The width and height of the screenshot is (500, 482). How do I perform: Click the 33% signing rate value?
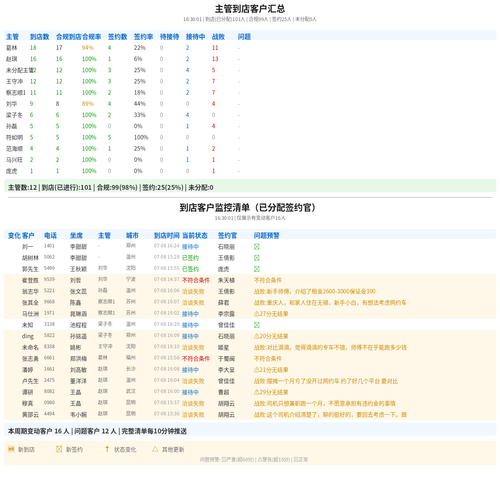click(x=140, y=115)
